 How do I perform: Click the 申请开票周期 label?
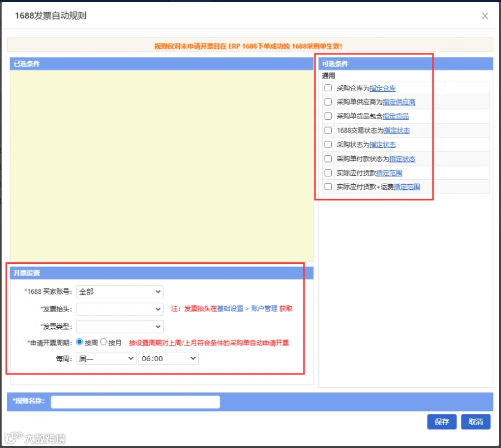click(50, 343)
